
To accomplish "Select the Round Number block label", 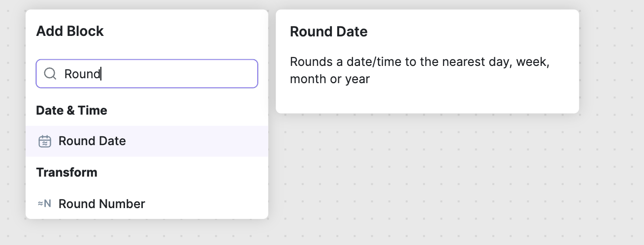I will click(101, 204).
